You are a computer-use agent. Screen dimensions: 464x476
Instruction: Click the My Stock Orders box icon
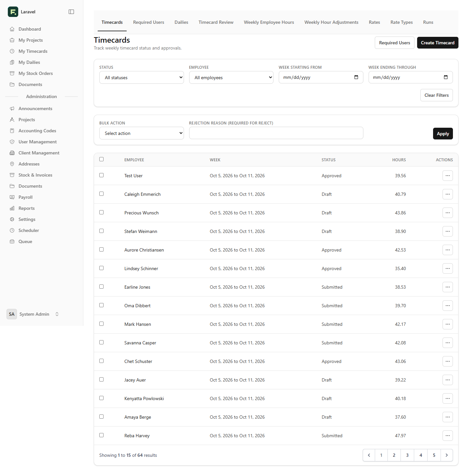pos(12,73)
